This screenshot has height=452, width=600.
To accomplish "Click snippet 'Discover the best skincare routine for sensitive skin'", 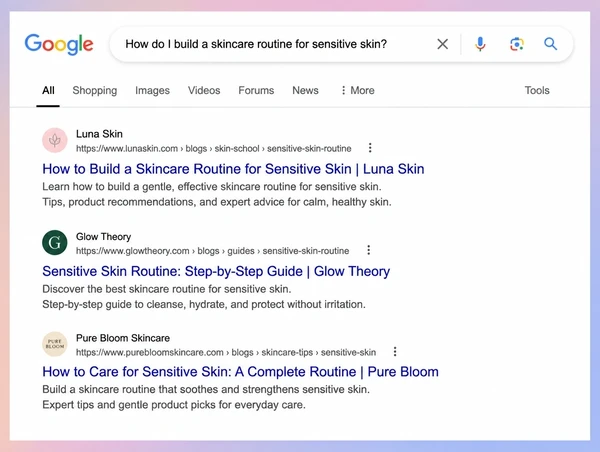I will click(166, 289).
